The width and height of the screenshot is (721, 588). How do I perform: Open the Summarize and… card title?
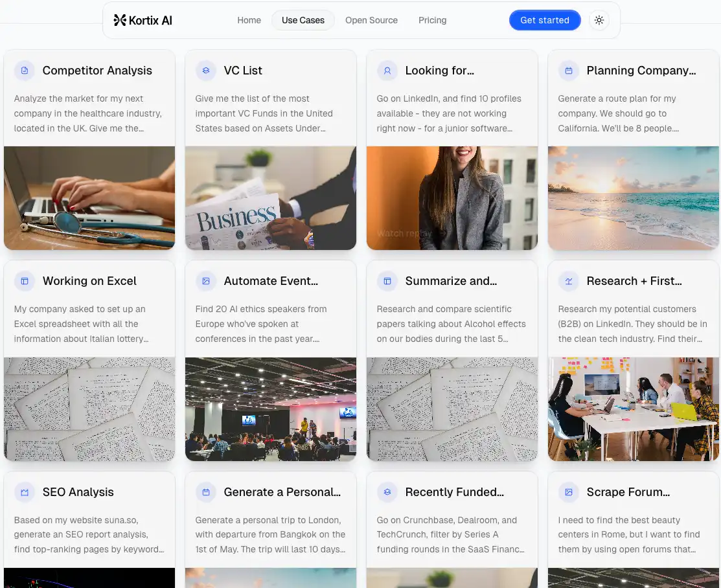451,281
